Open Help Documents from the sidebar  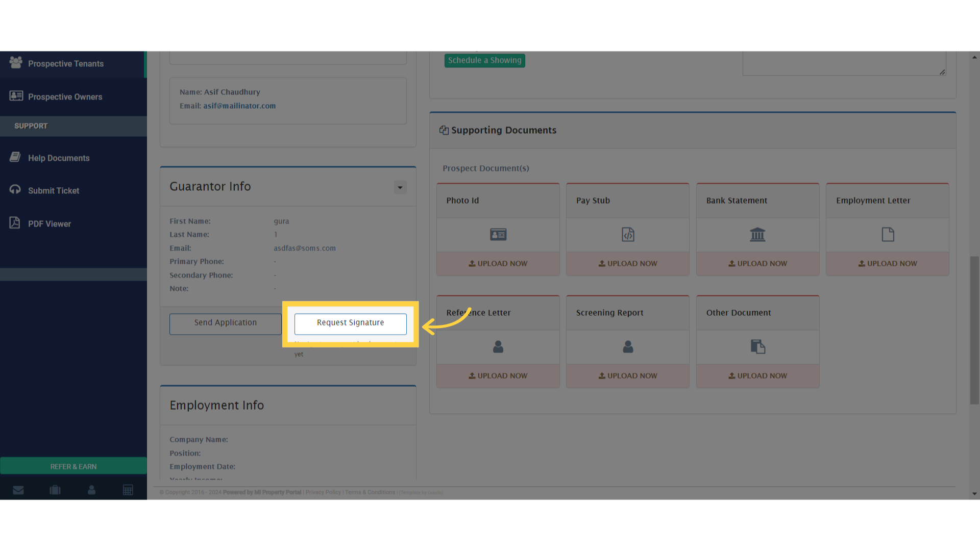pos(58,158)
